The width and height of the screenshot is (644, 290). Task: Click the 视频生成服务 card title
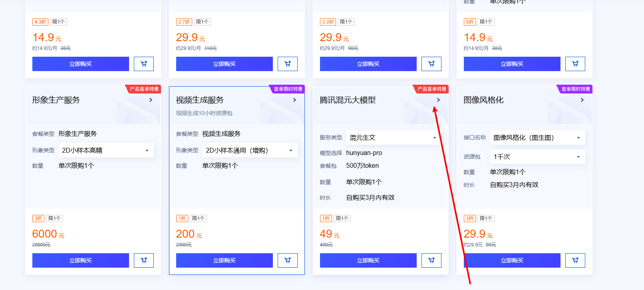tap(200, 100)
